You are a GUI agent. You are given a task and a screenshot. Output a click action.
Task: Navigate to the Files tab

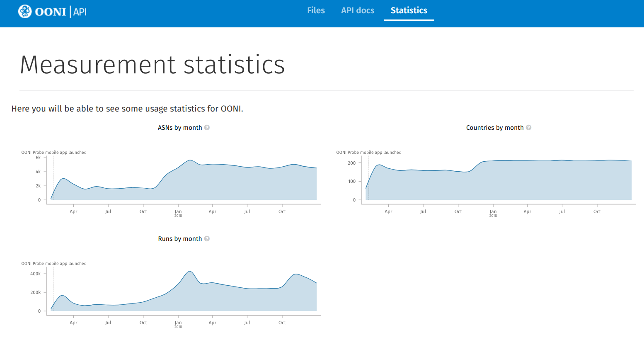pos(316,10)
